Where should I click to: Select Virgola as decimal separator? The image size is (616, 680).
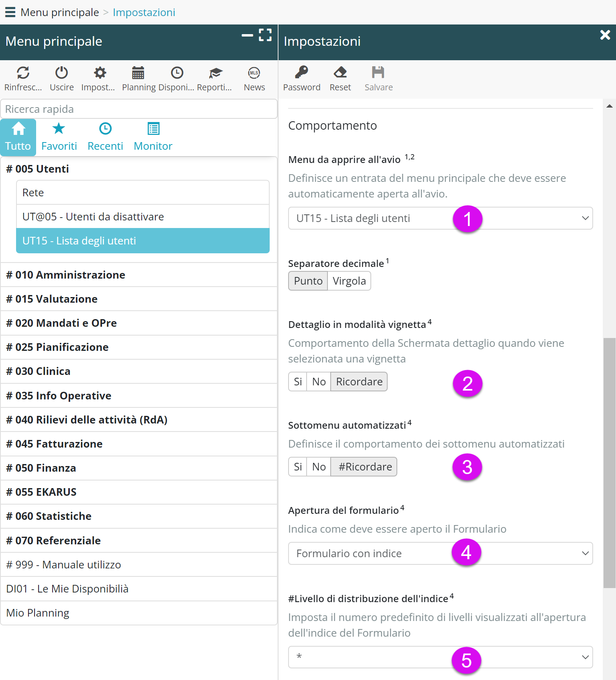tap(349, 281)
